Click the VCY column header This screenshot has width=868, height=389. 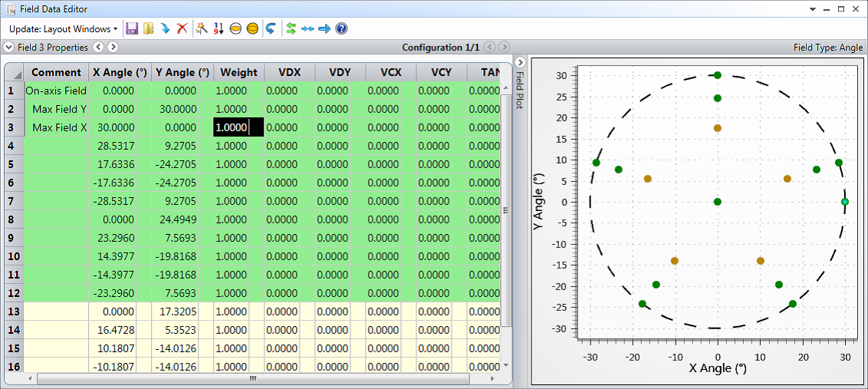pyautogui.click(x=441, y=72)
